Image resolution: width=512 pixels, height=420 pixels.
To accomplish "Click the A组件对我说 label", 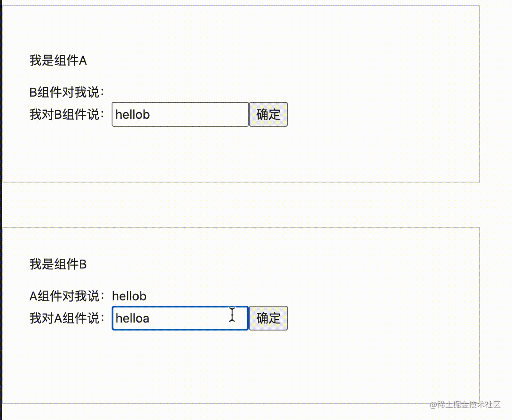I will (67, 296).
